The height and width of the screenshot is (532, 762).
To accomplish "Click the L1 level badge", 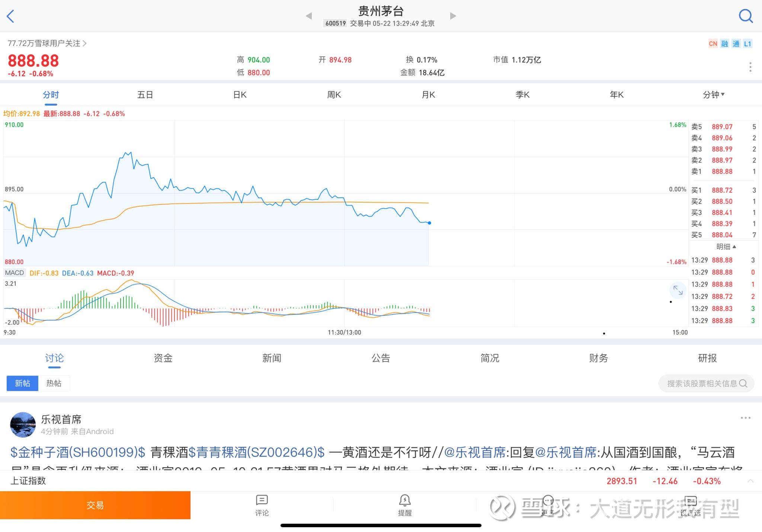I will point(747,43).
